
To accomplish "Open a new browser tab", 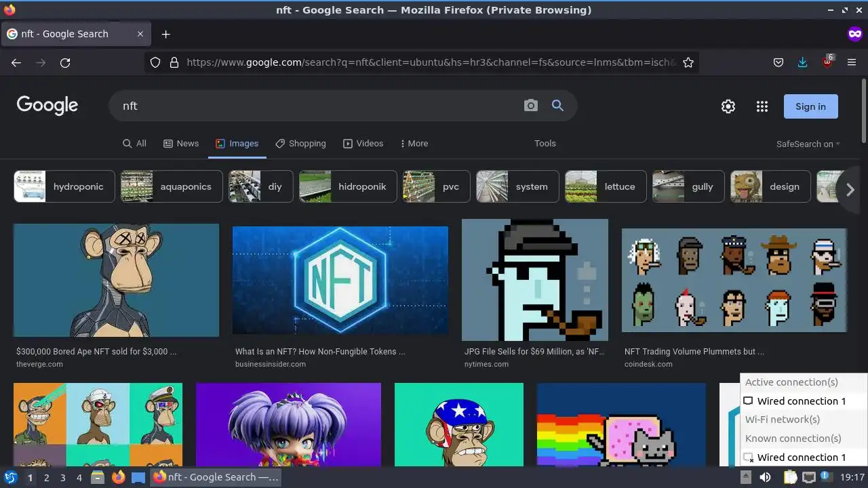I will tap(165, 34).
